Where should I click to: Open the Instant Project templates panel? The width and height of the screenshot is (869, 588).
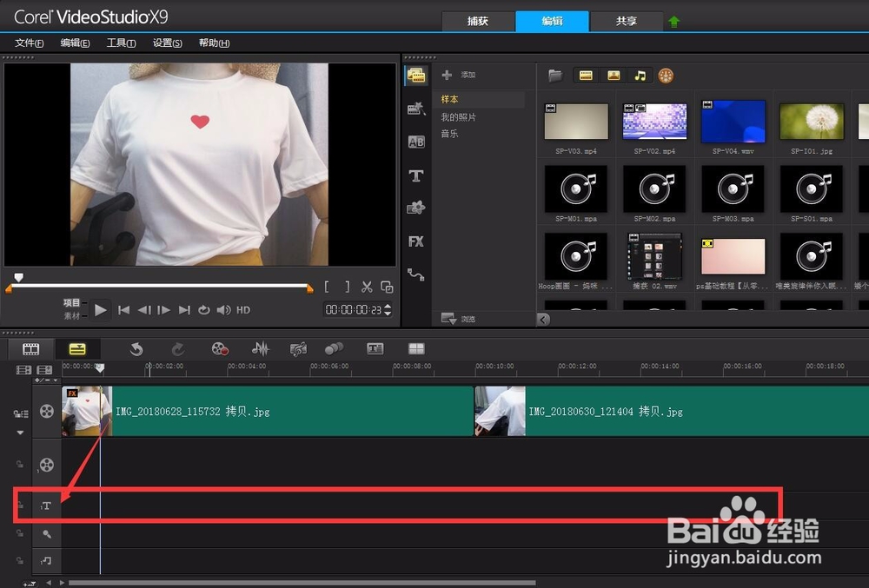(415, 108)
